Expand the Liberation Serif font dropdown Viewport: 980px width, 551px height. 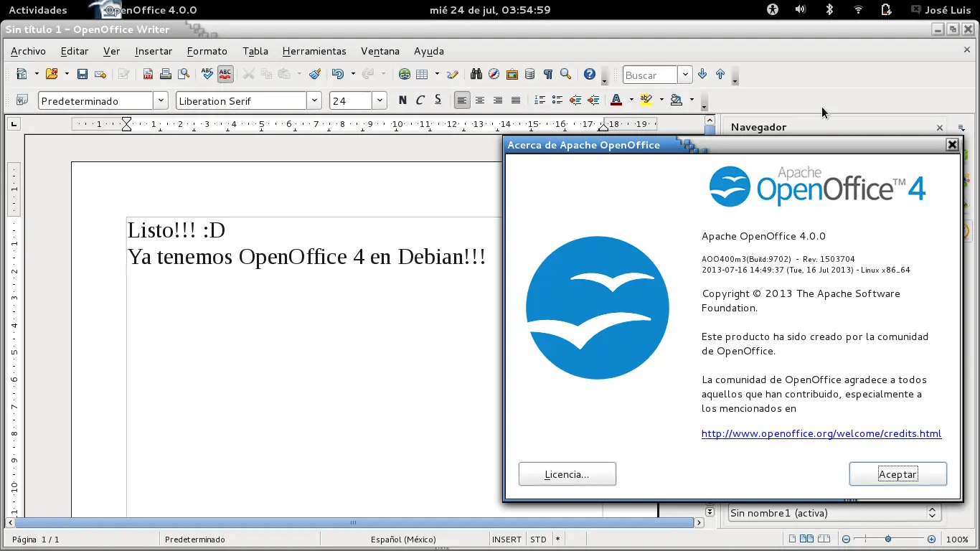click(314, 100)
